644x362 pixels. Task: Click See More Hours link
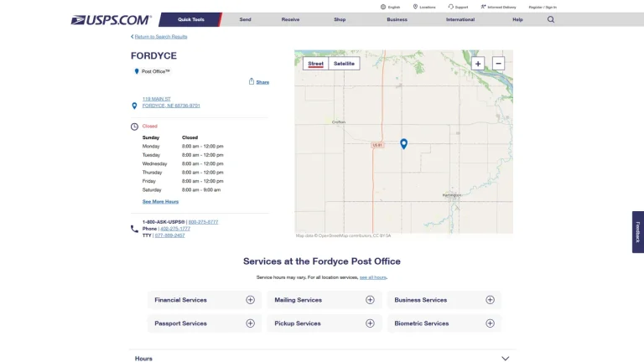point(161,201)
